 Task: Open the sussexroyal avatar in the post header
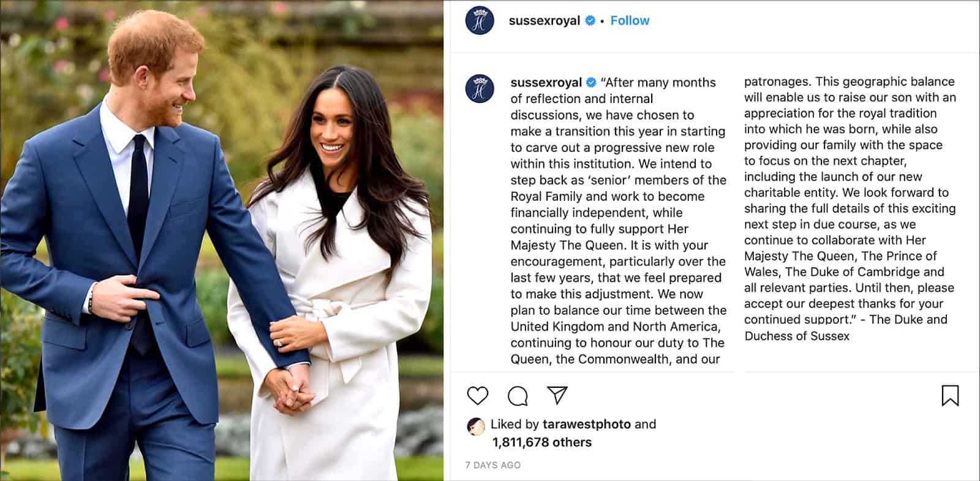[480, 21]
